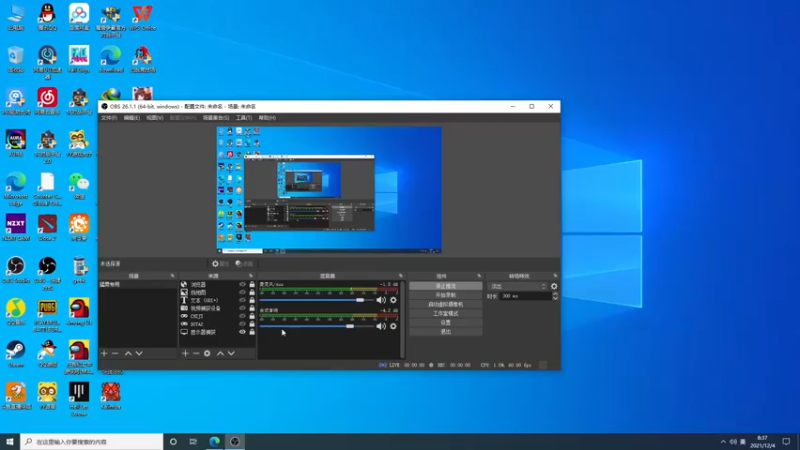This screenshot has width=800, height=450.
Task: Click the 开始录制 button
Action: point(445,295)
